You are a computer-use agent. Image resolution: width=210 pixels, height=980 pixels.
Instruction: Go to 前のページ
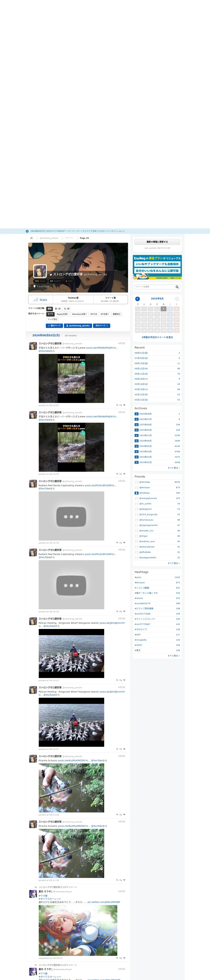pyautogui.click(x=54, y=326)
